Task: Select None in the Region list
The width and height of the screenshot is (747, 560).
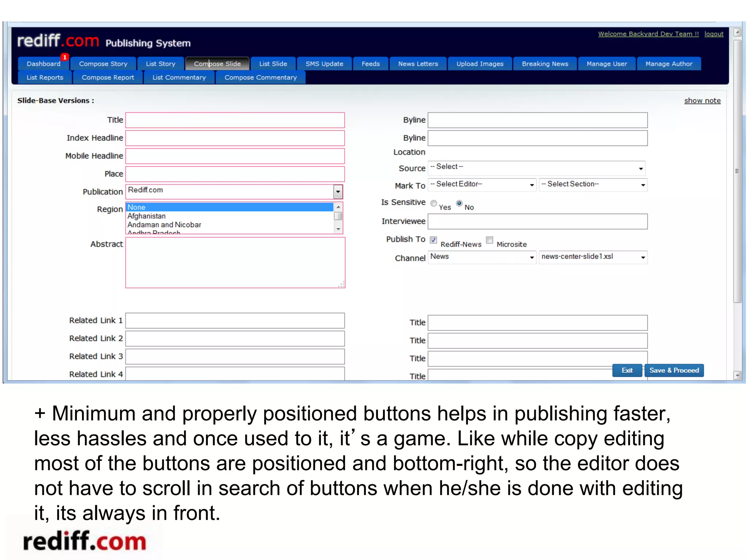Action: [230, 207]
